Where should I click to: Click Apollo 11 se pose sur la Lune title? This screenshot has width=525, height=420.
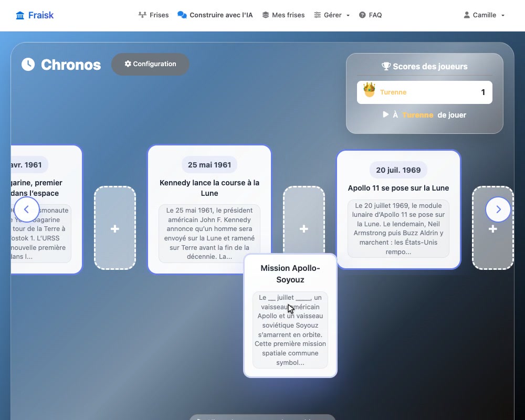[398, 188]
